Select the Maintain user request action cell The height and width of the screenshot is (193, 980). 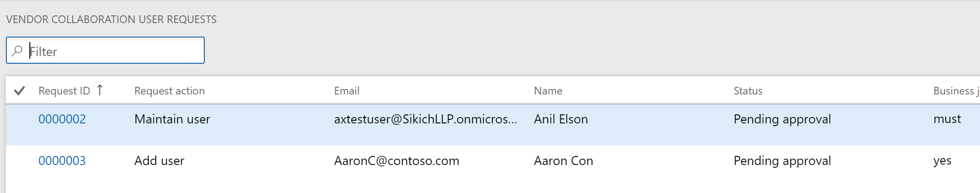(x=172, y=119)
